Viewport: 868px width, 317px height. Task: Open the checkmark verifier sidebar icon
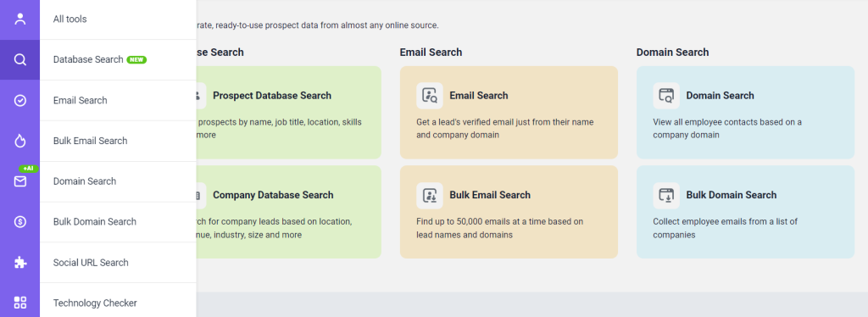[x=20, y=100]
